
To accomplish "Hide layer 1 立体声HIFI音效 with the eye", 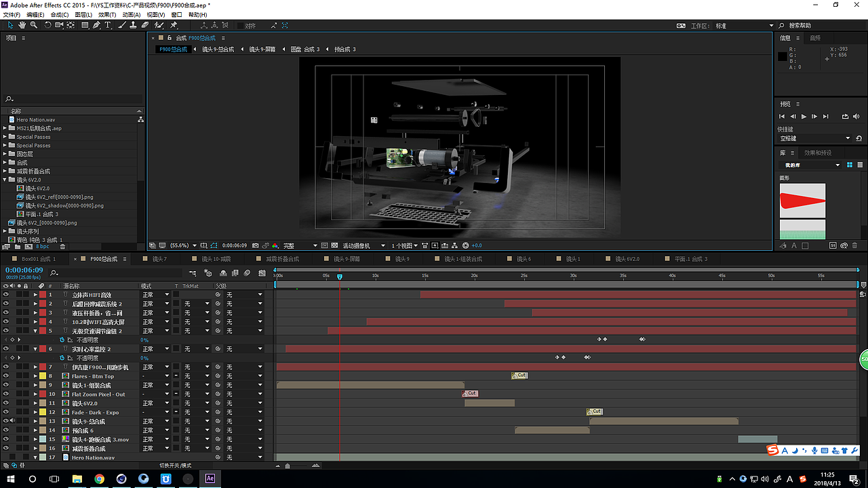I will pyautogui.click(x=6, y=295).
